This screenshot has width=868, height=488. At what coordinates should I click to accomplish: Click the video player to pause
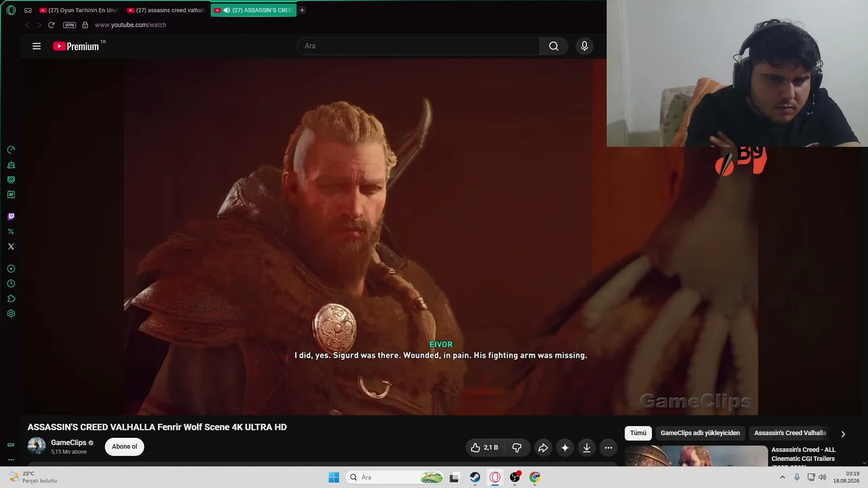[x=440, y=237]
